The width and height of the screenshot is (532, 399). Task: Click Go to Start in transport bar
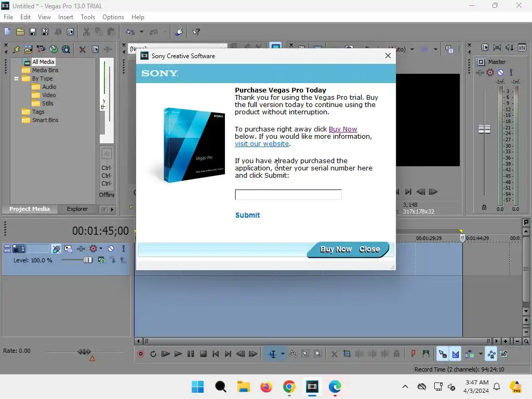pos(216,354)
